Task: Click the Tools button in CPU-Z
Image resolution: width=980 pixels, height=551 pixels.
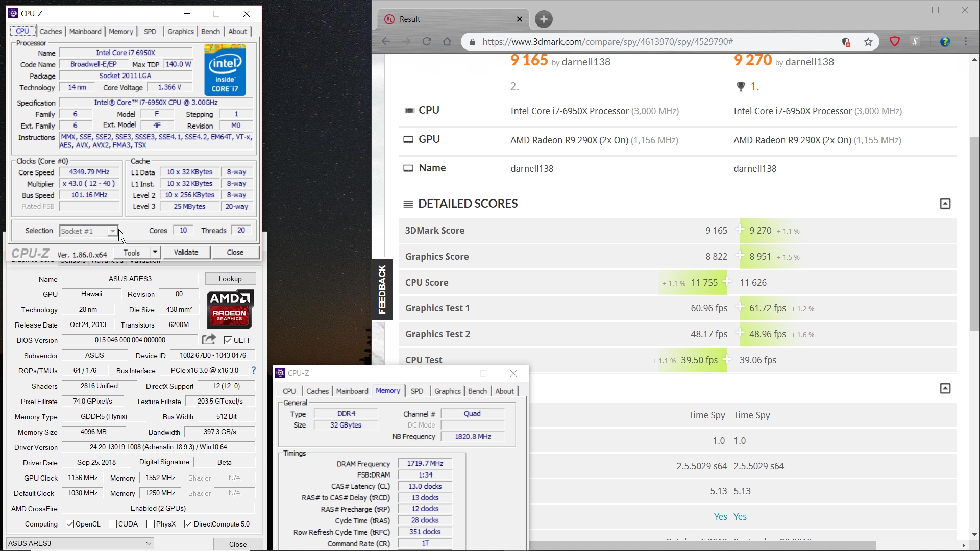Action: coord(131,252)
